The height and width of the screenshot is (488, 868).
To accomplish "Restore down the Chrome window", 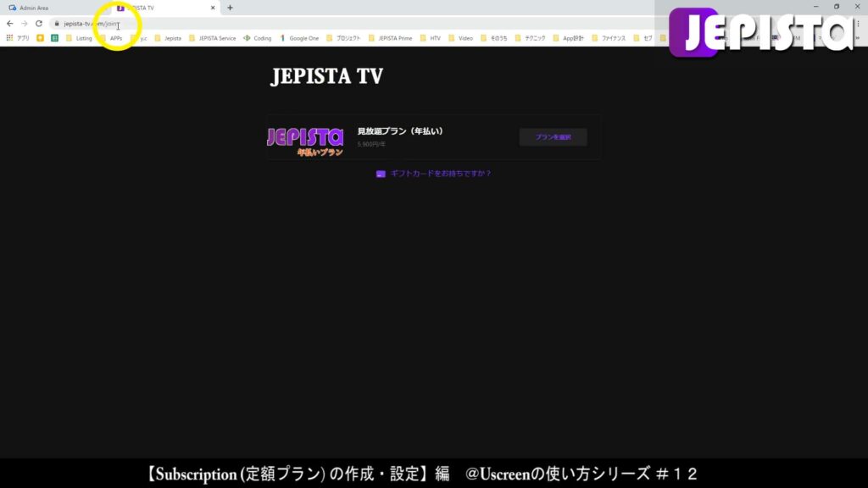I will coord(837,7).
